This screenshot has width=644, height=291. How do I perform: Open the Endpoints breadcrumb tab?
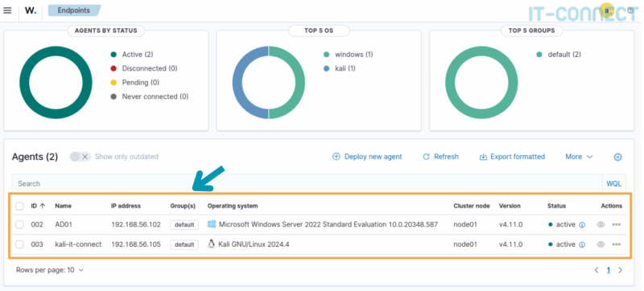(74, 10)
